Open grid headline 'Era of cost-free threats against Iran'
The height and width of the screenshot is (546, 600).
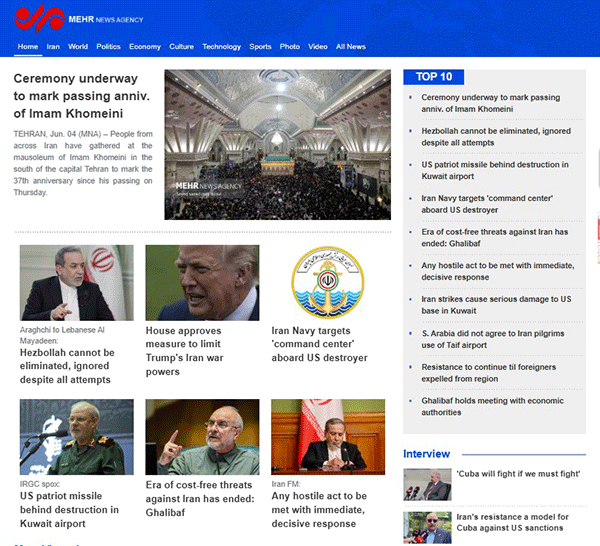[x=200, y=499]
